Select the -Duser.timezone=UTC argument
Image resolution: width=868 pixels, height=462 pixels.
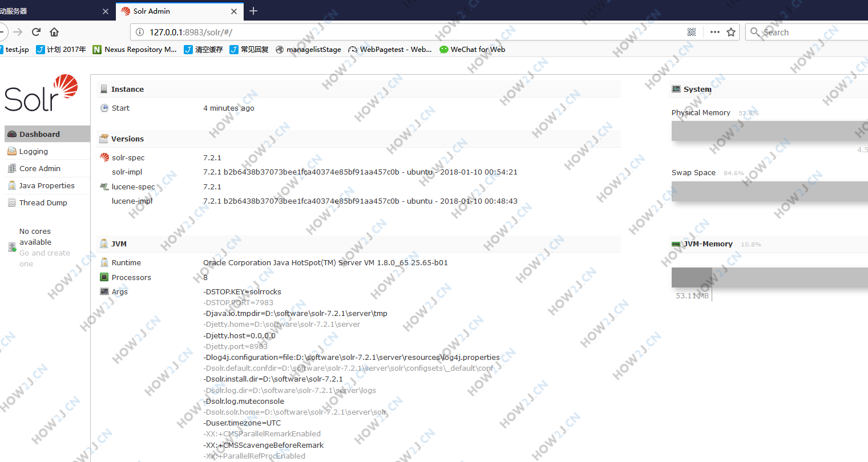pos(243,423)
